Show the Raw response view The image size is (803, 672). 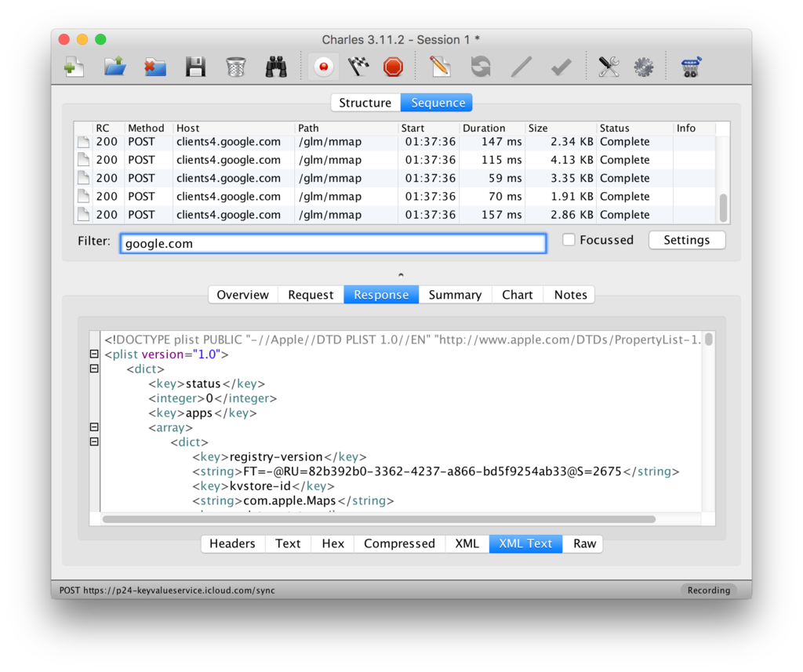click(x=584, y=543)
